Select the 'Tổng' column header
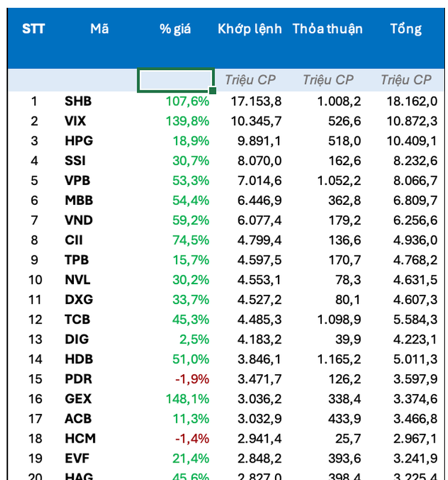 406,29
